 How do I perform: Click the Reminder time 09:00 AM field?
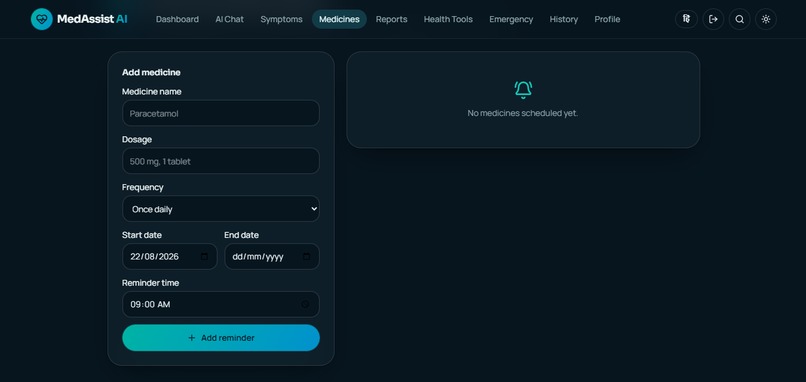pyautogui.click(x=221, y=304)
